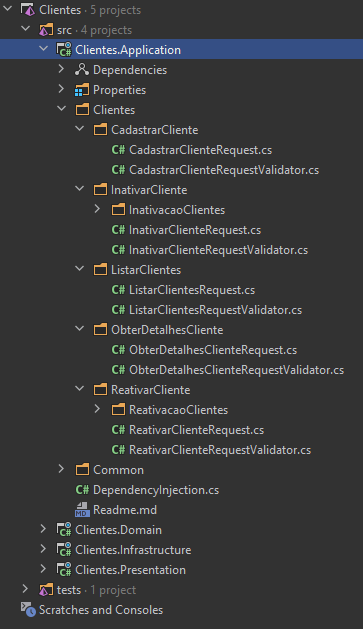The width and height of the screenshot is (363, 629).
Task: Click C# icon of DependencyInjection.cs
Action: click(x=82, y=490)
